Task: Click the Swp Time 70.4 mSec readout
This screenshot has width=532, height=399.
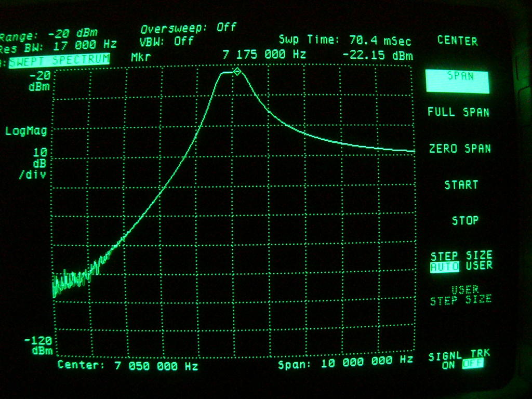Action: [344, 40]
